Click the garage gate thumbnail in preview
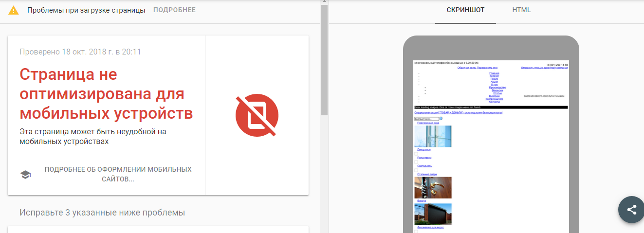 (433, 214)
